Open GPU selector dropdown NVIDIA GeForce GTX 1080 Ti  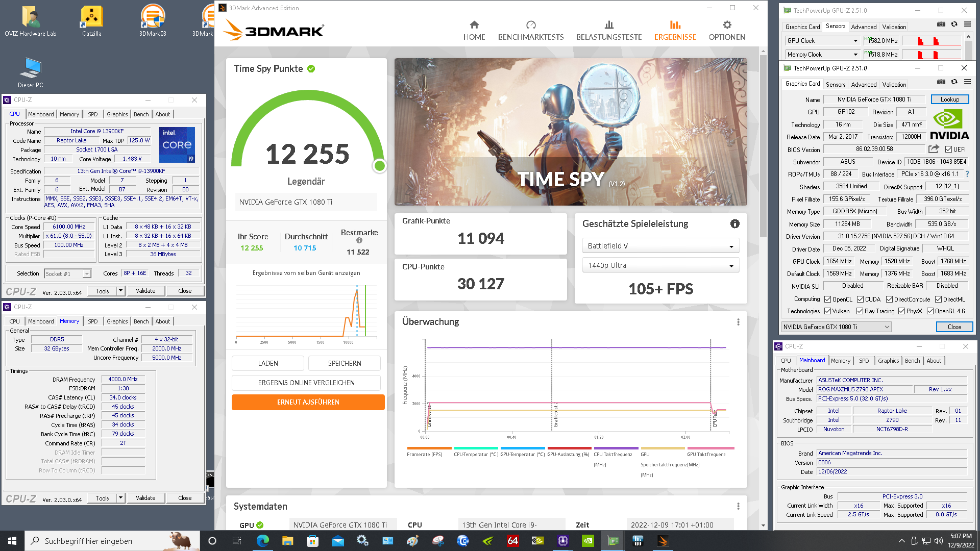click(836, 327)
